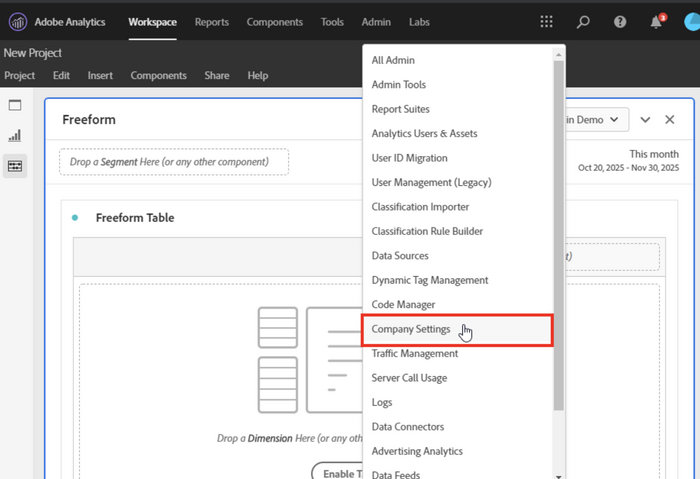Click the Admin dropdown scrollbar thumb

(x=558, y=235)
